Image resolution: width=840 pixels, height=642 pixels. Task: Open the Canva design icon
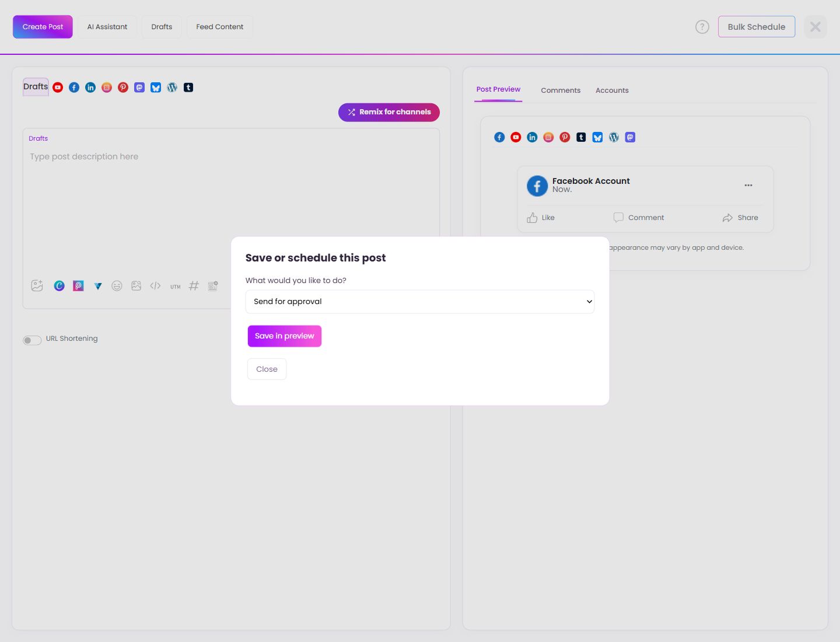(x=59, y=285)
